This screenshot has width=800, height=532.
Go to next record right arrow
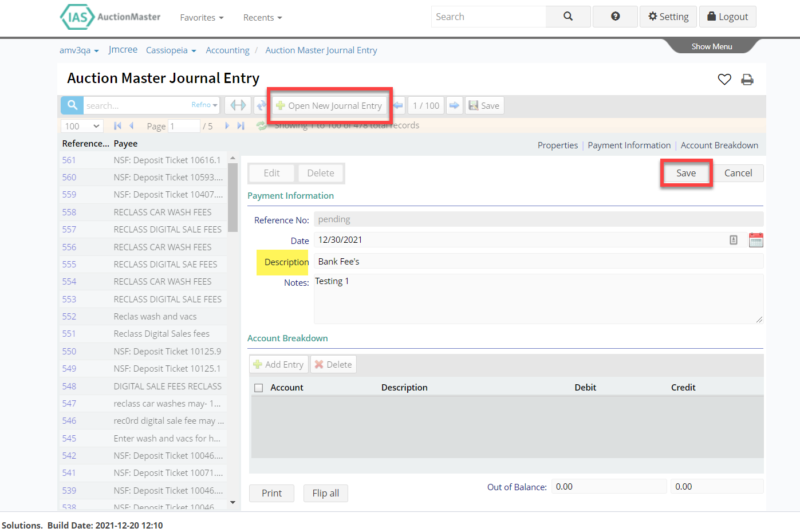(454, 105)
